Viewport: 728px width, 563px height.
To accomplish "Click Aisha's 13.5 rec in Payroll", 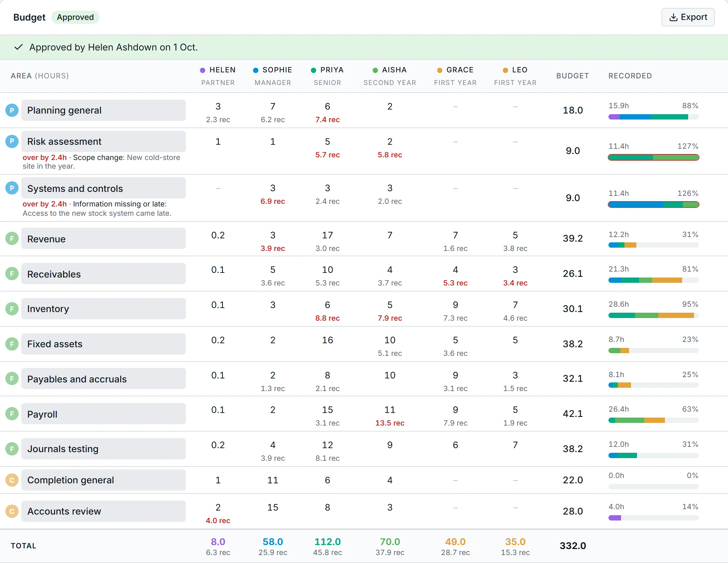I will [390, 423].
